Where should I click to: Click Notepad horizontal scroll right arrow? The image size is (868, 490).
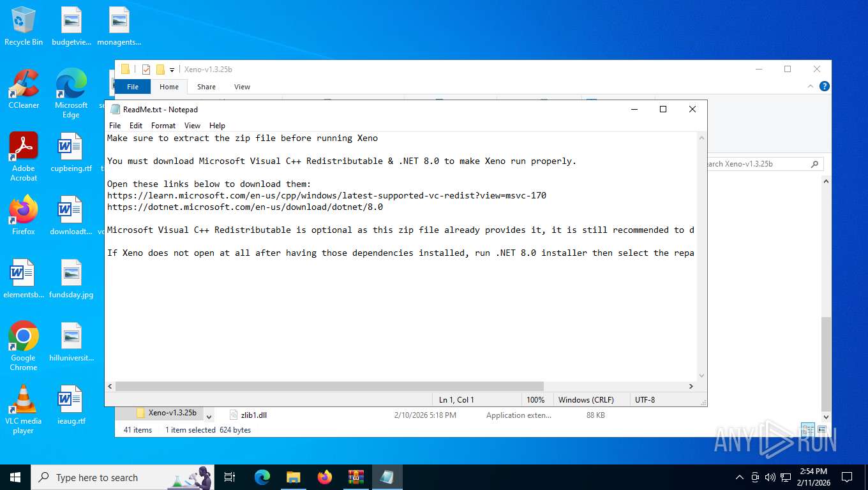(691, 386)
